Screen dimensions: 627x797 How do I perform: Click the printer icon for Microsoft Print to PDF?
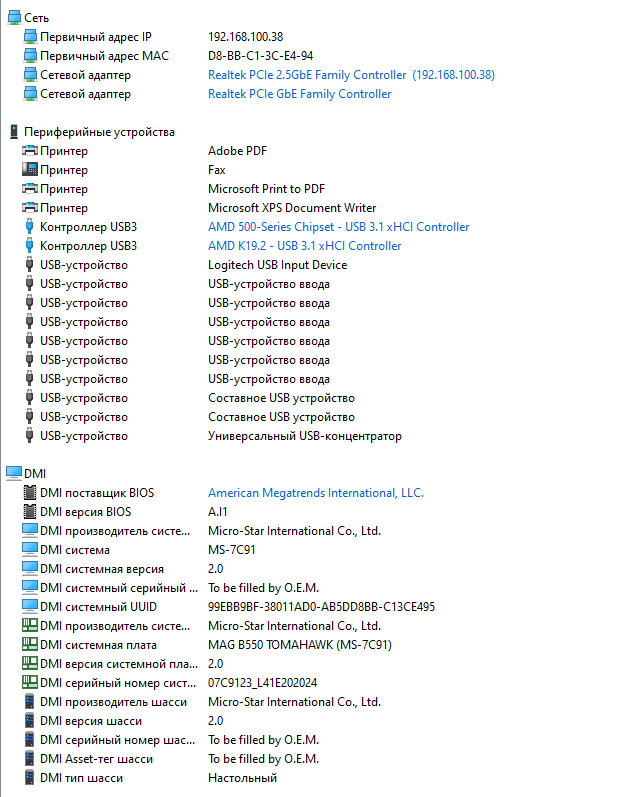30,189
